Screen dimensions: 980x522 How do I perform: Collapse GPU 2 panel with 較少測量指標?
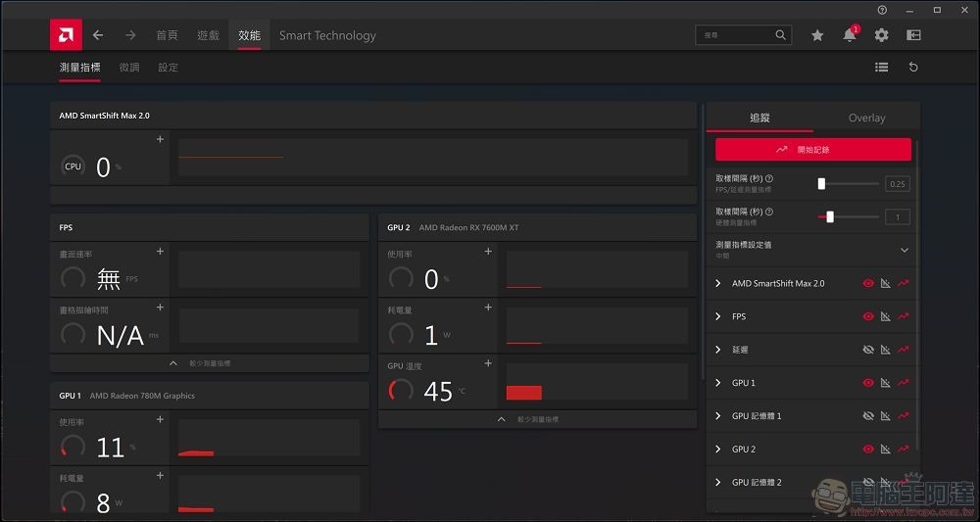click(x=537, y=419)
